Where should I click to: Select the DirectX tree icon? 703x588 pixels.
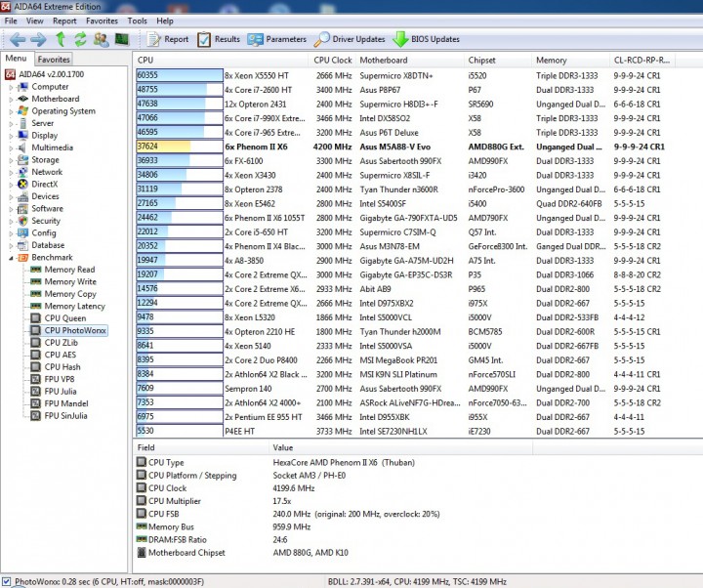22,184
